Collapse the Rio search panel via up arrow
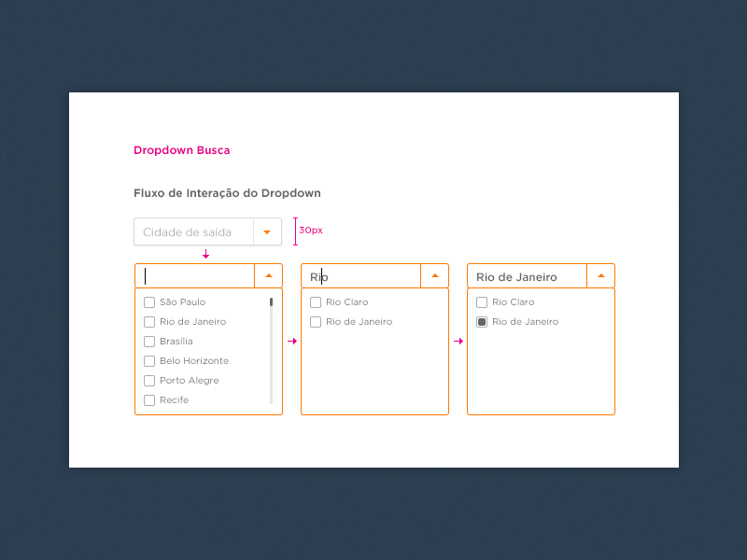 point(434,275)
